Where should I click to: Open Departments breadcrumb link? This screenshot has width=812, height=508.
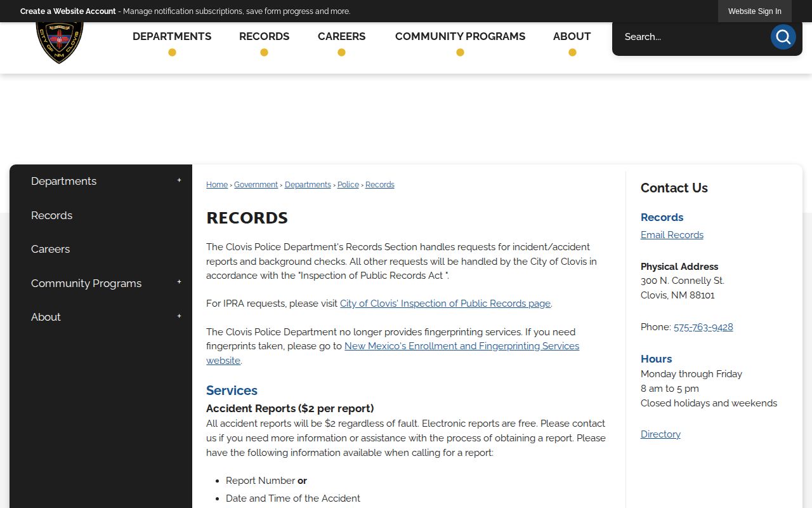pyautogui.click(x=308, y=185)
